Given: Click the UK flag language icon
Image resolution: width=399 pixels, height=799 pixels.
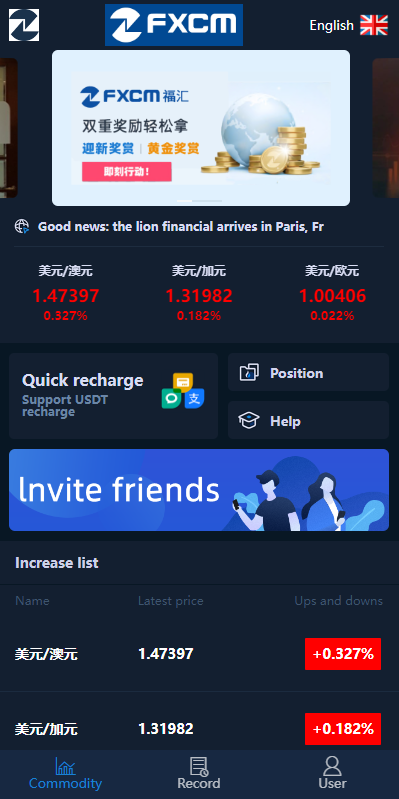Looking at the screenshot, I should 374,25.
